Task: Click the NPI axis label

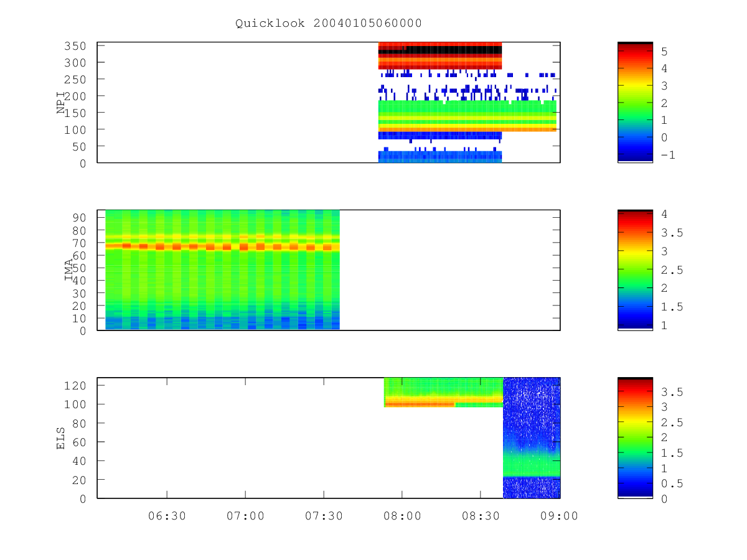Action: coord(61,103)
